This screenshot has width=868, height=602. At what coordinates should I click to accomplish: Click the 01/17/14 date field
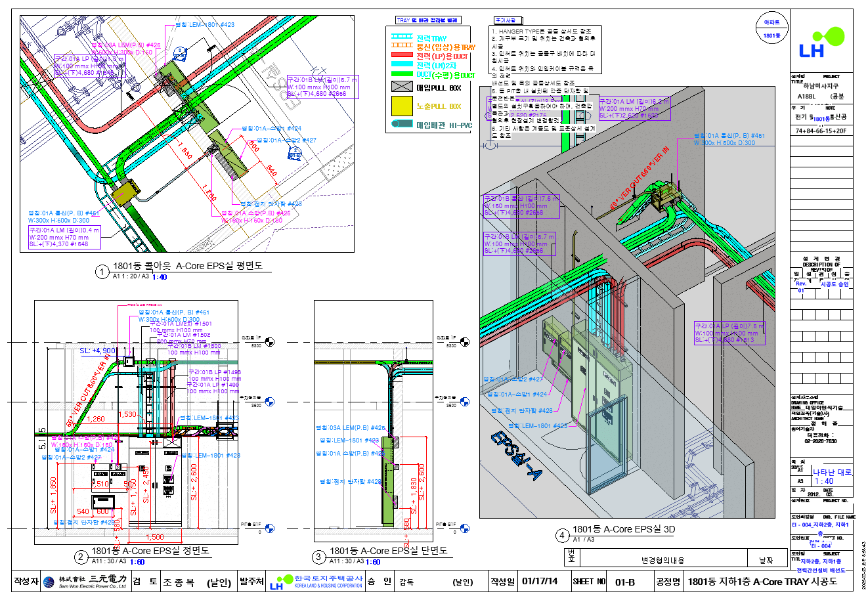pyautogui.click(x=540, y=582)
